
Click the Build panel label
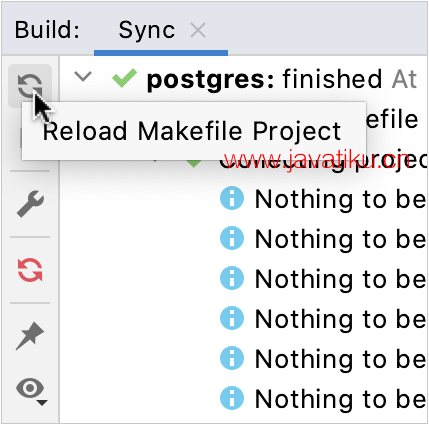point(48,30)
